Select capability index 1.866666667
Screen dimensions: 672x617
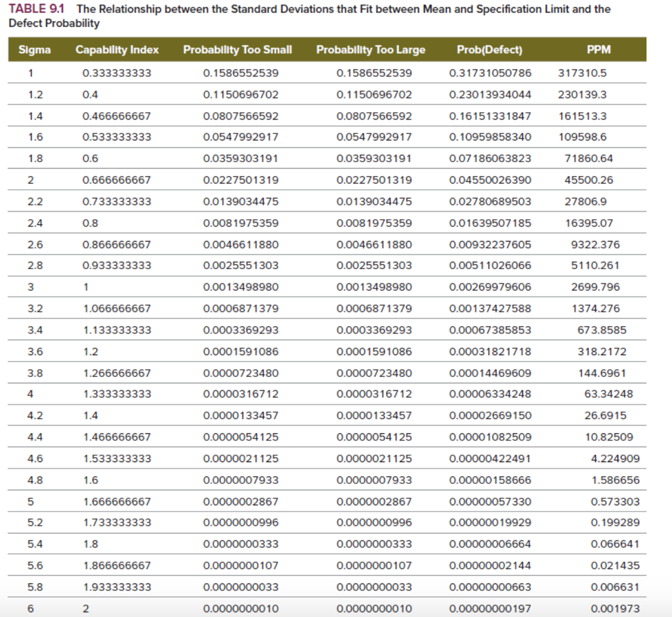117,566
